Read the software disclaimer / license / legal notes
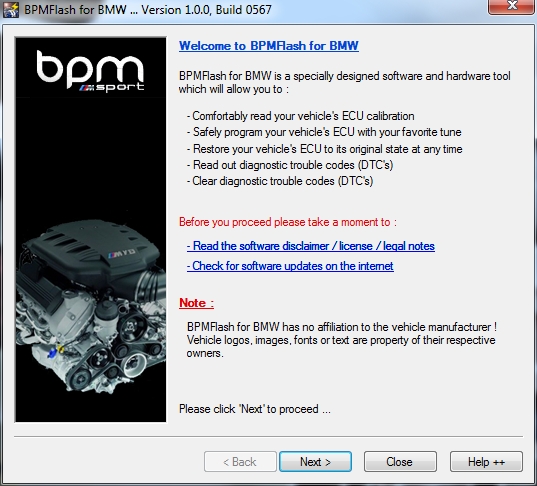537x486 pixels. 311,246
